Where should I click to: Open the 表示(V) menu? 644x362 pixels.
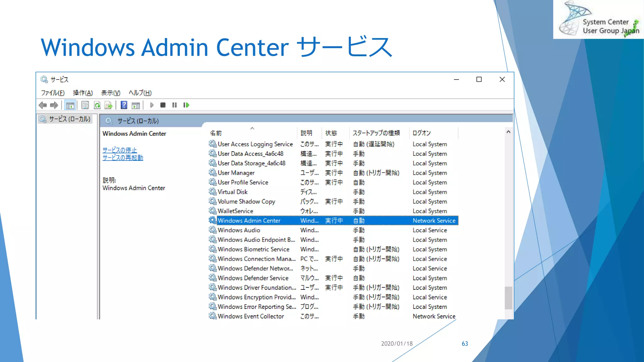[111, 93]
